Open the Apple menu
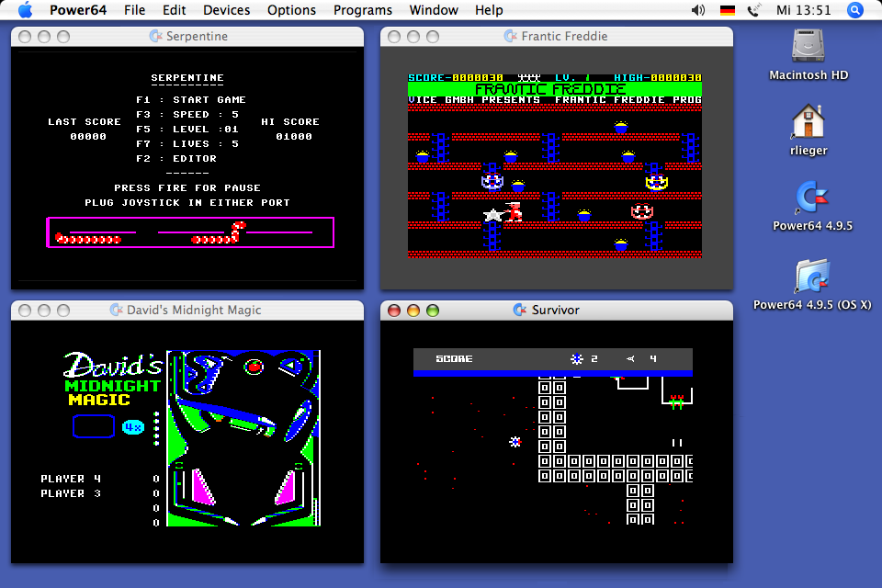This screenshot has width=882, height=588. point(26,10)
